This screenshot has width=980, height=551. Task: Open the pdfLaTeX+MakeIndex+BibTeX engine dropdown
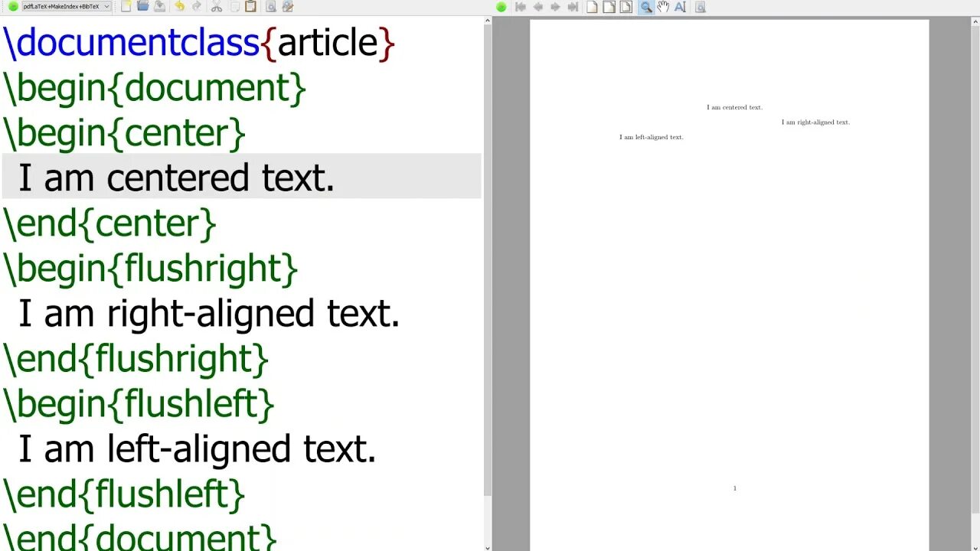(x=67, y=6)
